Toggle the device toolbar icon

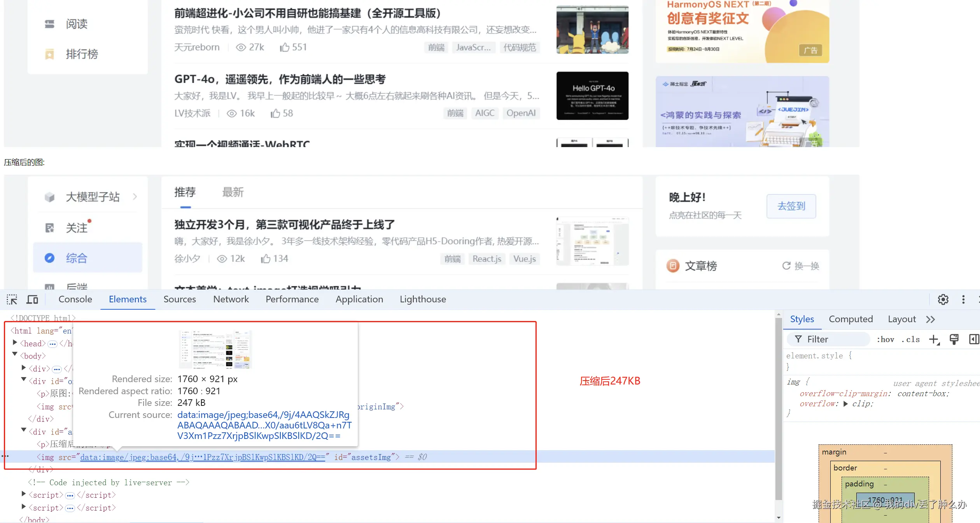pyautogui.click(x=32, y=299)
